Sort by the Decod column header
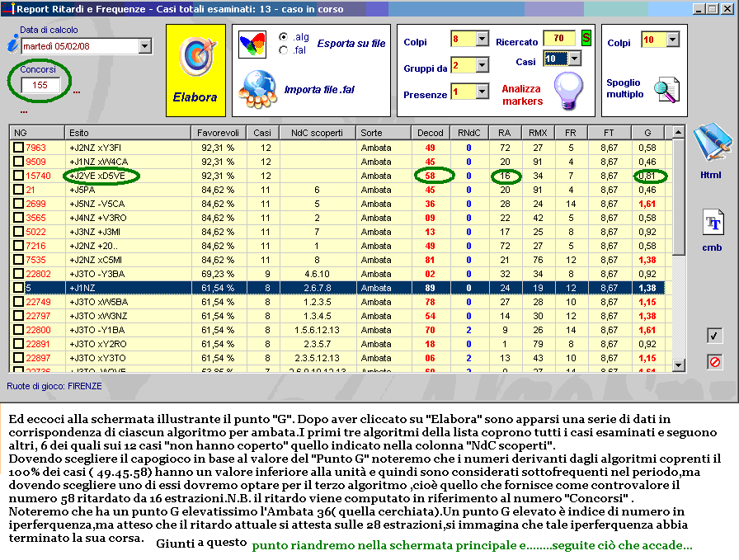 (x=431, y=133)
